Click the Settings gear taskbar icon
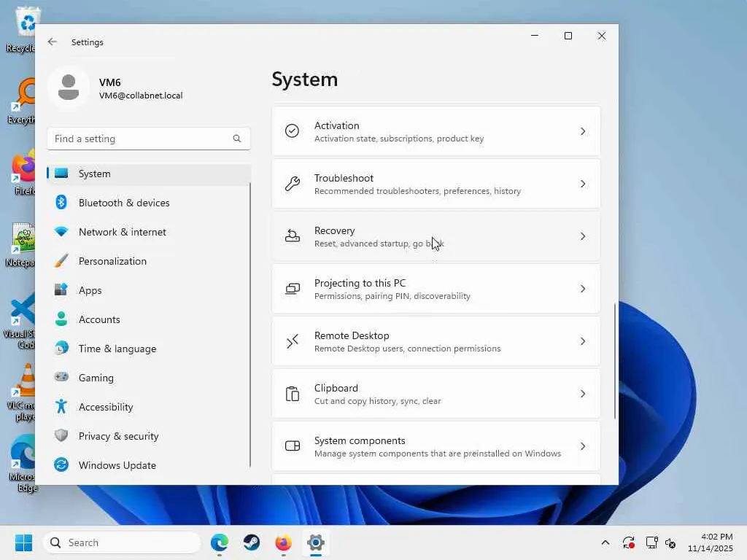 point(315,542)
